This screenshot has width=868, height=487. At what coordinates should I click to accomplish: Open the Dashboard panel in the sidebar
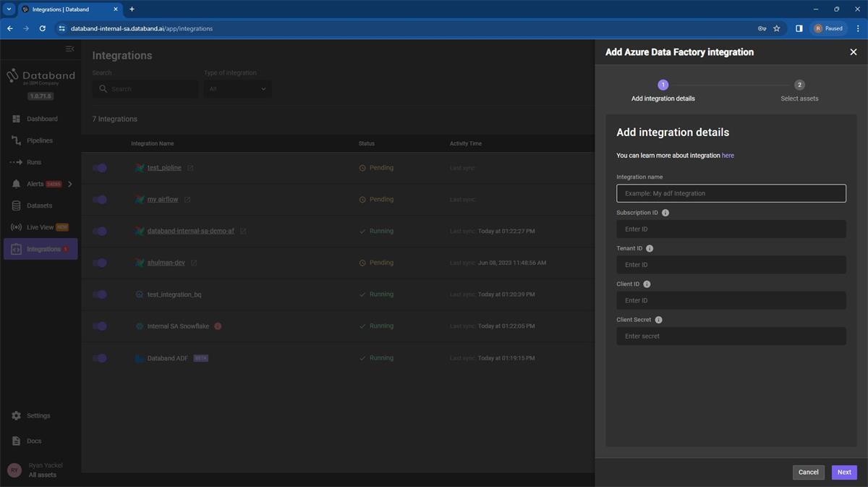[41, 118]
